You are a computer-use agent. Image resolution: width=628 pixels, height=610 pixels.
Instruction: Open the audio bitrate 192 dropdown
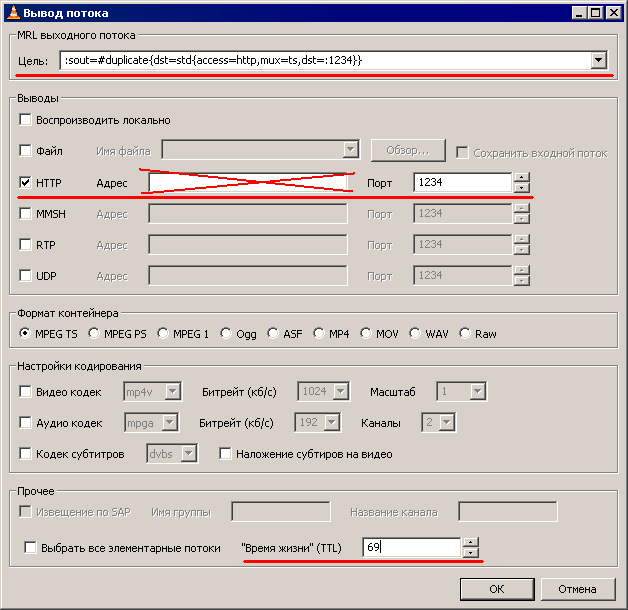332,423
